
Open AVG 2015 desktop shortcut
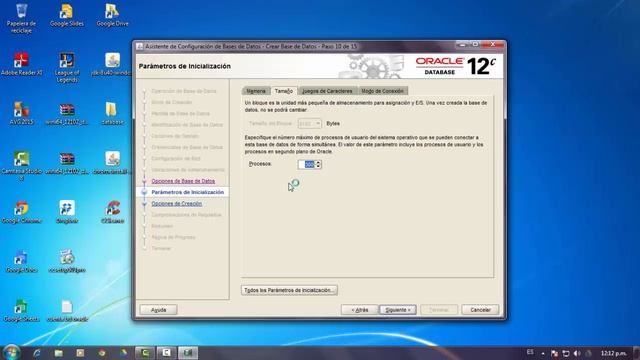21,113
